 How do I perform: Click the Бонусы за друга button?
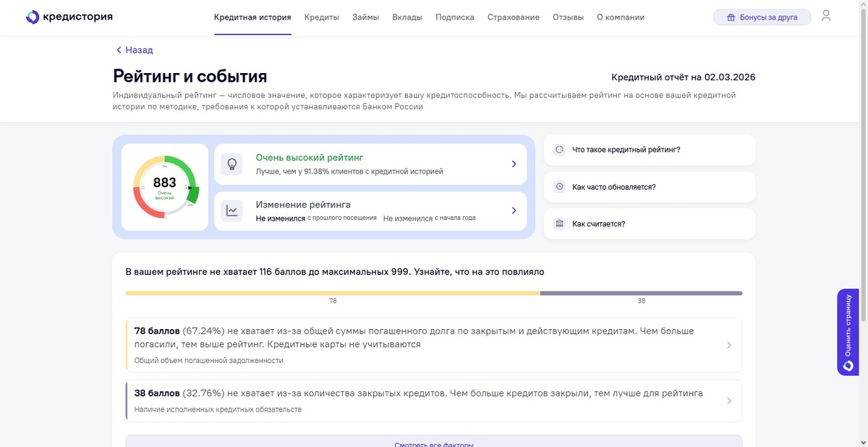tap(762, 17)
